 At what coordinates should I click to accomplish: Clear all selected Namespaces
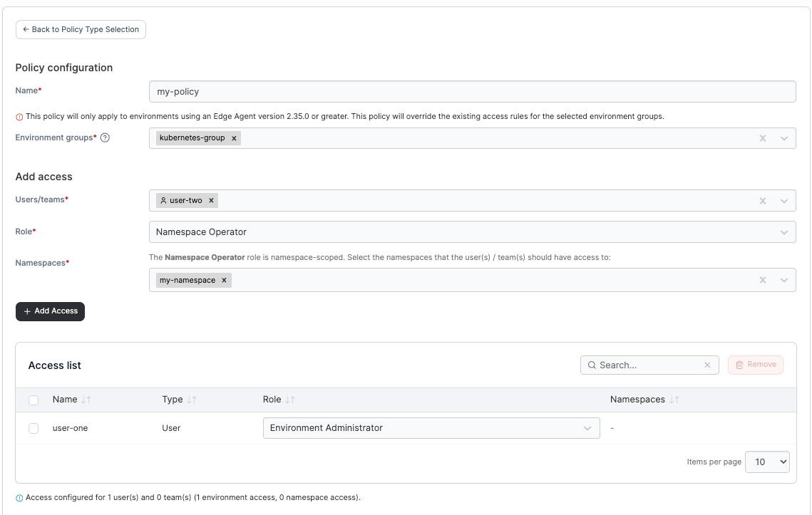(763, 281)
